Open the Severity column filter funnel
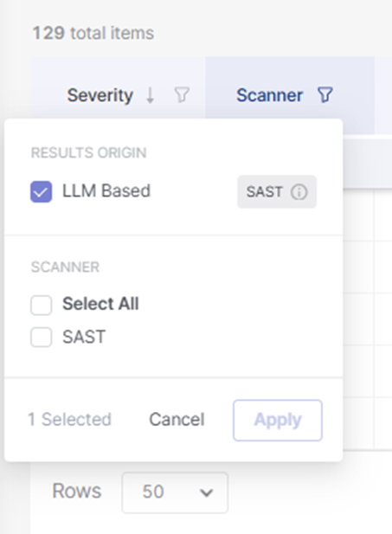Viewport: 392px width, 534px height. pyautogui.click(x=182, y=95)
